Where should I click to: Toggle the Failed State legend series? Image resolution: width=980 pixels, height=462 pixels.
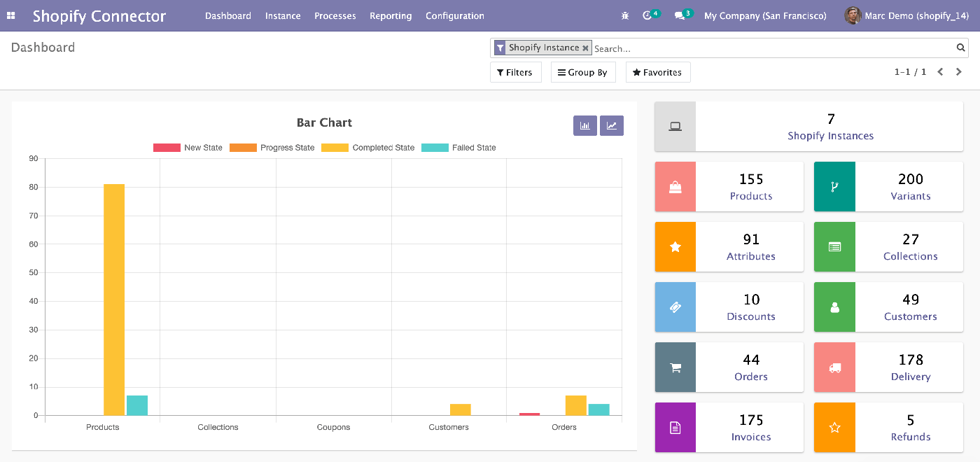click(458, 148)
